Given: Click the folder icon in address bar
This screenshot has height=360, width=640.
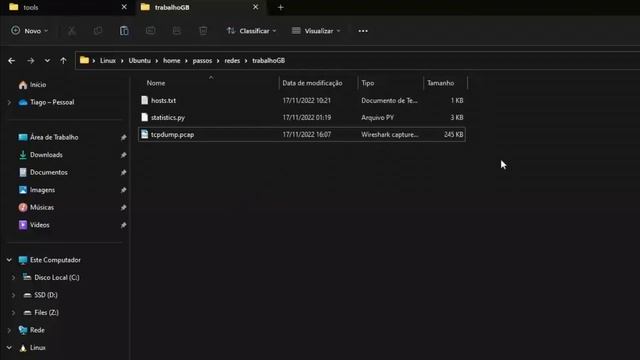Looking at the screenshot, I should tap(84, 60).
